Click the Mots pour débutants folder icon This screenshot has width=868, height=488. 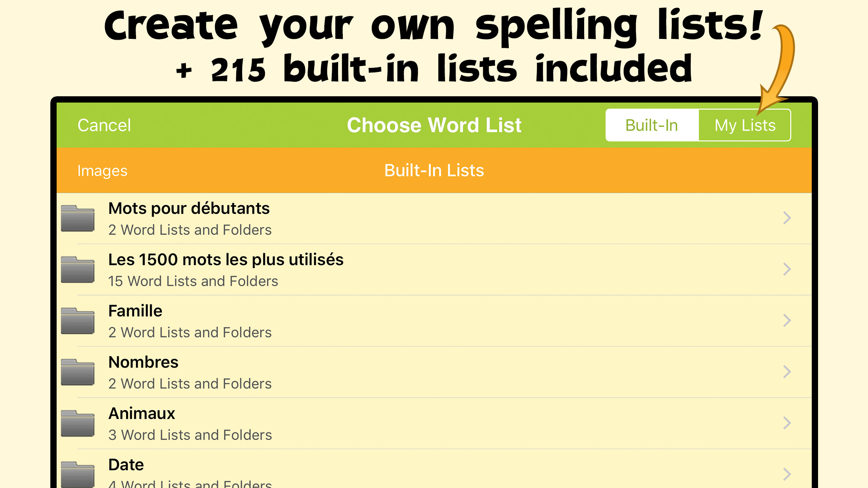coord(78,218)
